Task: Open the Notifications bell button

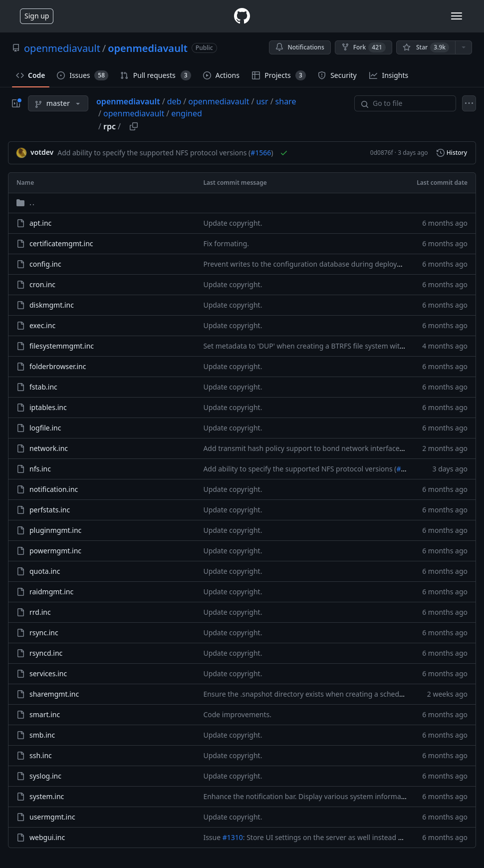Action: [300, 47]
